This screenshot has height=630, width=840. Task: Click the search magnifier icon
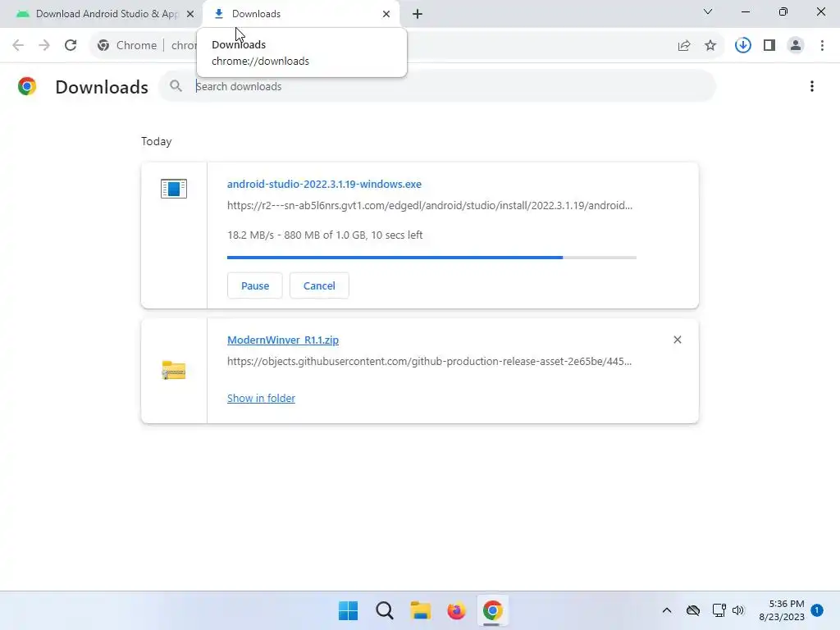[x=176, y=85]
